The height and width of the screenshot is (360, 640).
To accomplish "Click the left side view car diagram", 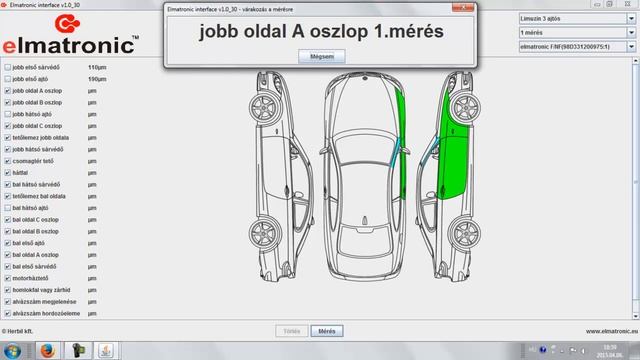I will pyautogui.click(x=282, y=176).
